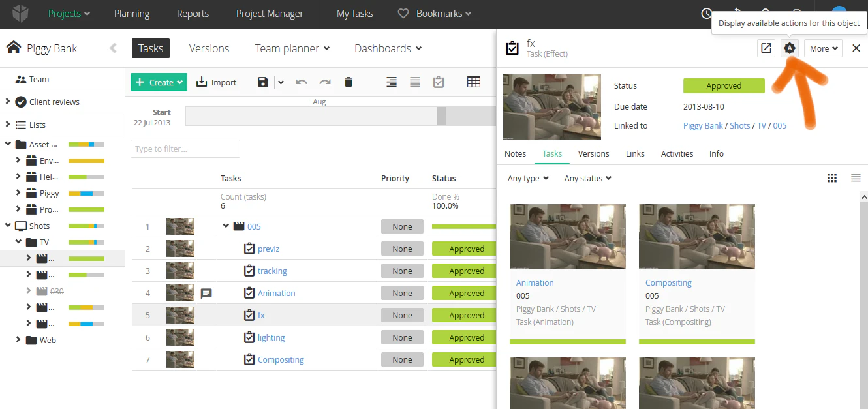Click the ftrack logo icon
The height and width of the screenshot is (409, 868).
click(22, 14)
